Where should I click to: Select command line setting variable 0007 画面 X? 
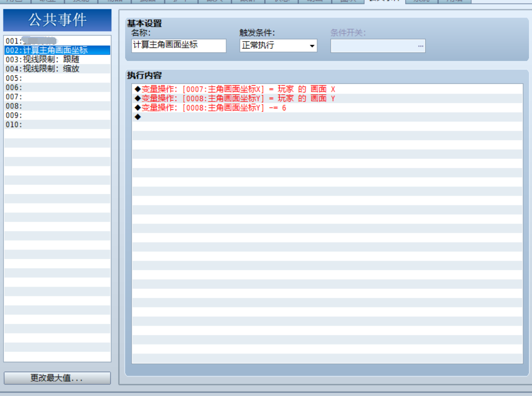(x=328, y=89)
